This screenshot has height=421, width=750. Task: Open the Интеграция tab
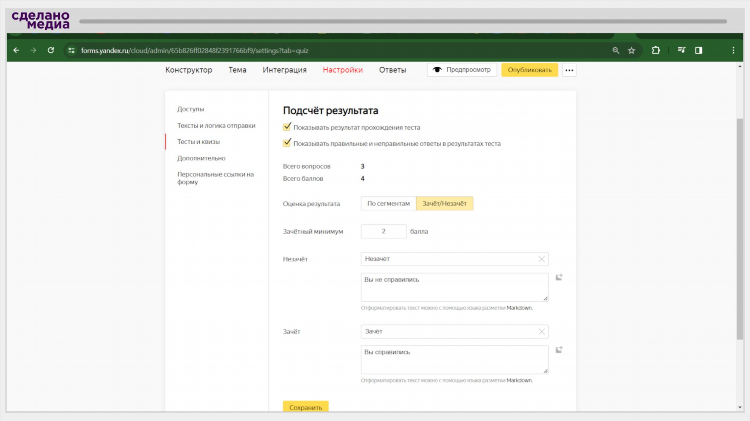coord(284,70)
